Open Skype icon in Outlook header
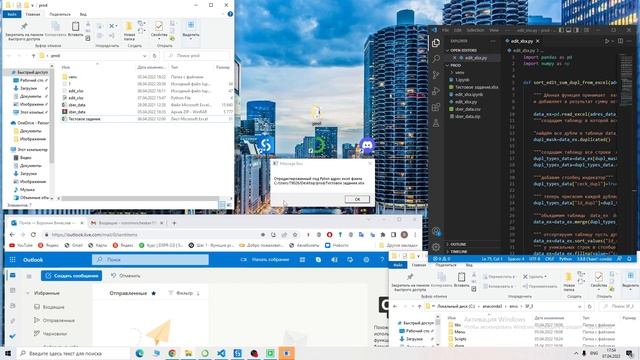This screenshot has height=360, width=640. (x=318, y=260)
